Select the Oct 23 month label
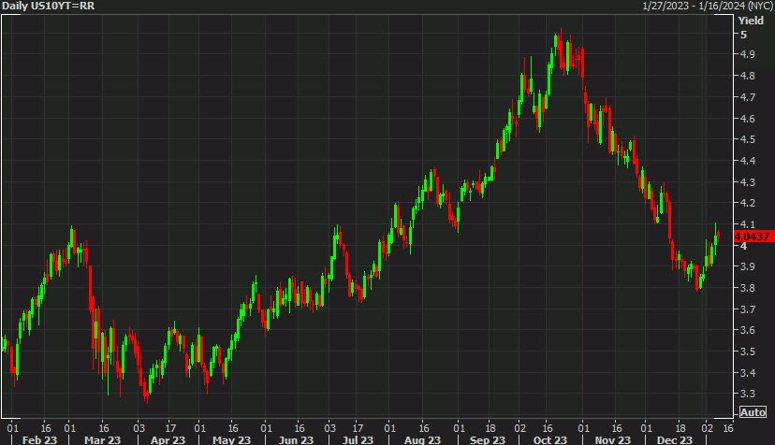The height and width of the screenshot is (445, 775). [550, 440]
